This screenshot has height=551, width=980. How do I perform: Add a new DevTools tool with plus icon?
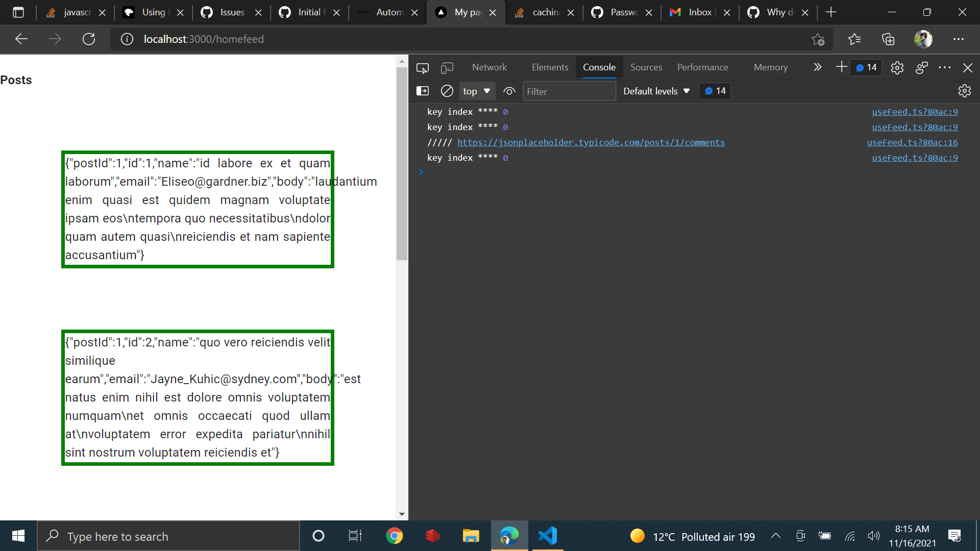point(841,67)
